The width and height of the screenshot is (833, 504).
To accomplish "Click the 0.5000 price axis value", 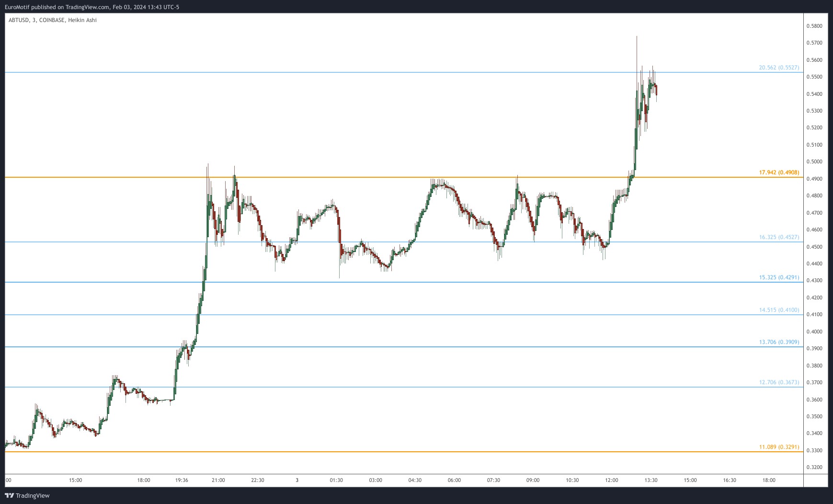I will click(x=814, y=161).
